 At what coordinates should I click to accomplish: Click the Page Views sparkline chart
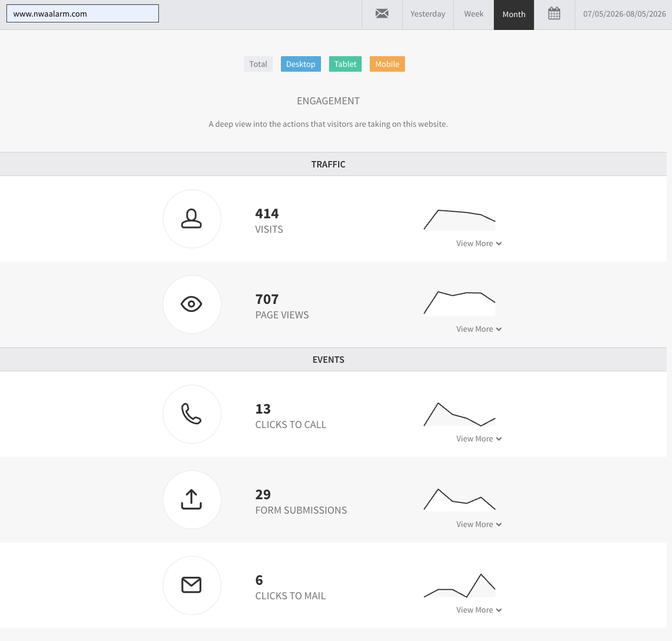pos(460,303)
